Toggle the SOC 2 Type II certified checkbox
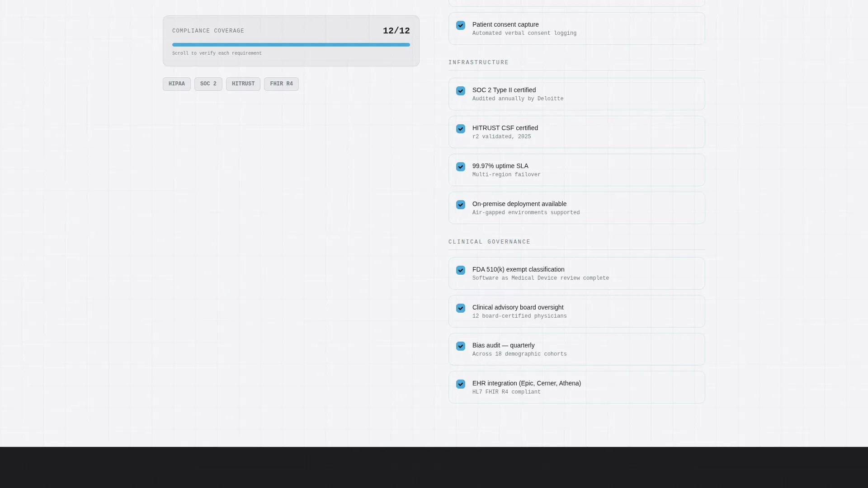 tap(461, 91)
